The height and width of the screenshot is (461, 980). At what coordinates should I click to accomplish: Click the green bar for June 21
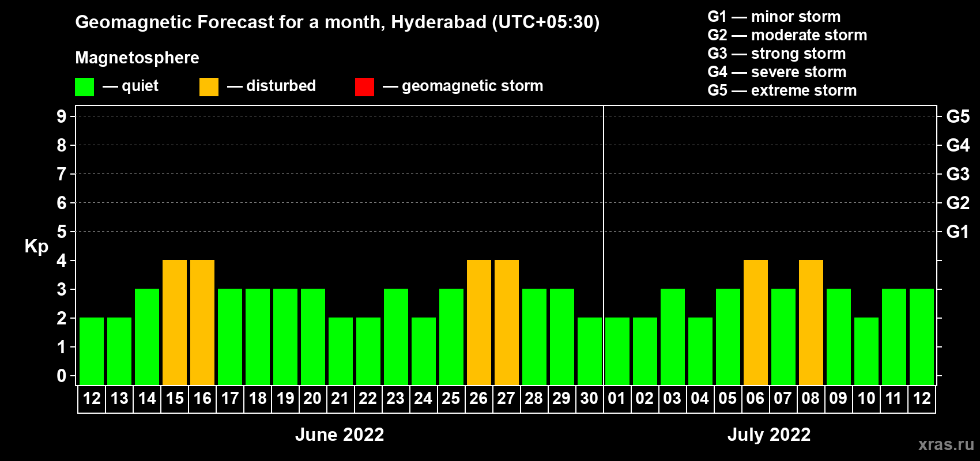click(341, 351)
